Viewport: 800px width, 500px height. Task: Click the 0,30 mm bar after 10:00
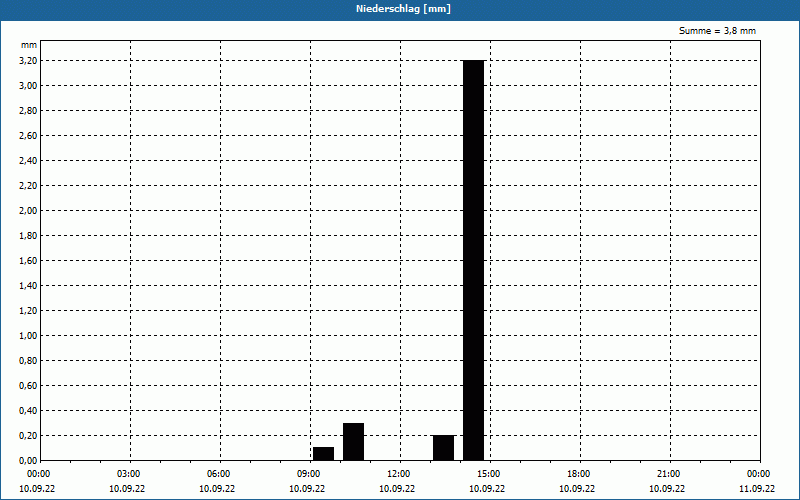354,442
